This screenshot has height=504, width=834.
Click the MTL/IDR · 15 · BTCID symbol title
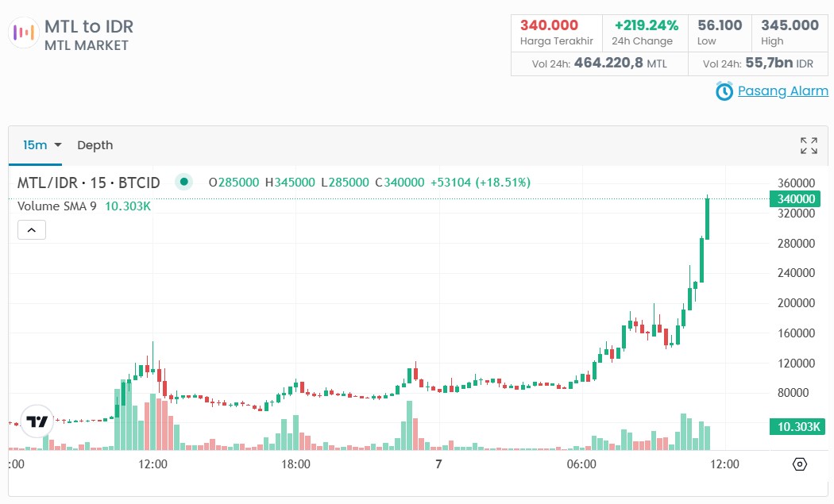point(88,183)
